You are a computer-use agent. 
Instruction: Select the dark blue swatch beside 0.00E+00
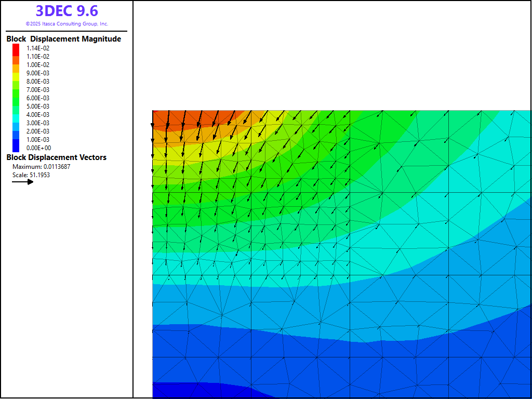(x=16, y=148)
